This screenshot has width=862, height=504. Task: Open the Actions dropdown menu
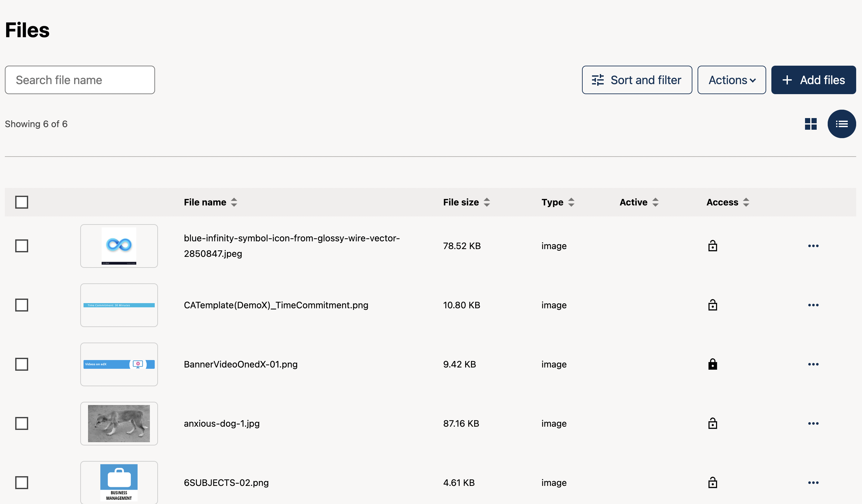point(731,80)
